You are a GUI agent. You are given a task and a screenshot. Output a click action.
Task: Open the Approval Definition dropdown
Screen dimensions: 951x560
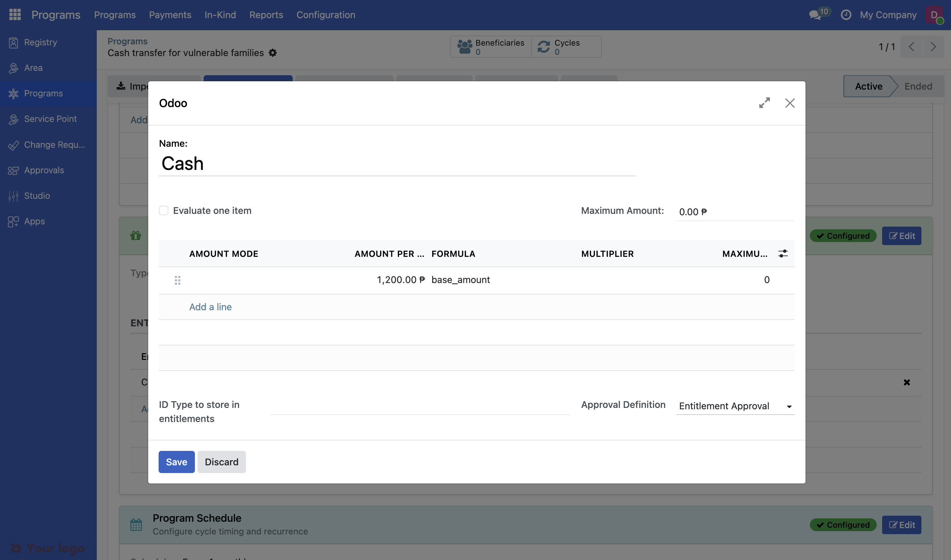click(735, 406)
